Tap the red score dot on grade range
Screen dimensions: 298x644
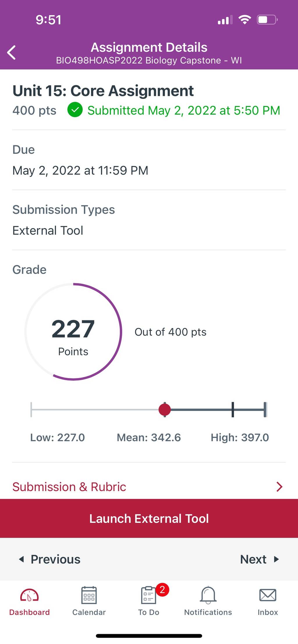tap(165, 409)
